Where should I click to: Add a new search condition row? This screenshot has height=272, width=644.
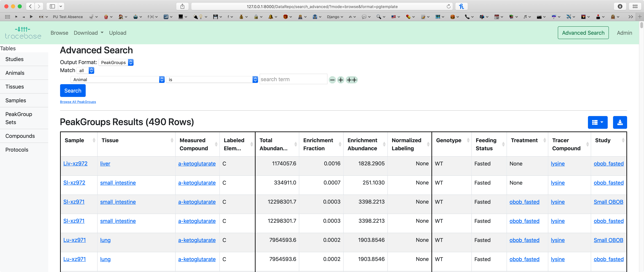pos(341,80)
